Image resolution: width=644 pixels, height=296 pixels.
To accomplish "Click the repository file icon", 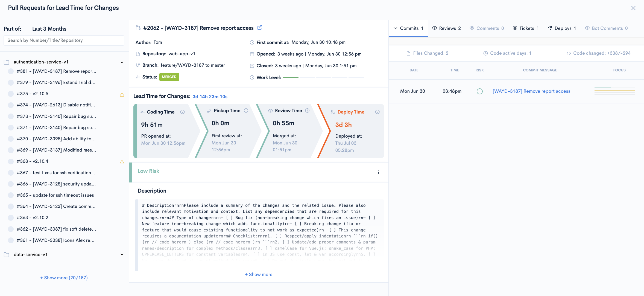I will 138,54.
